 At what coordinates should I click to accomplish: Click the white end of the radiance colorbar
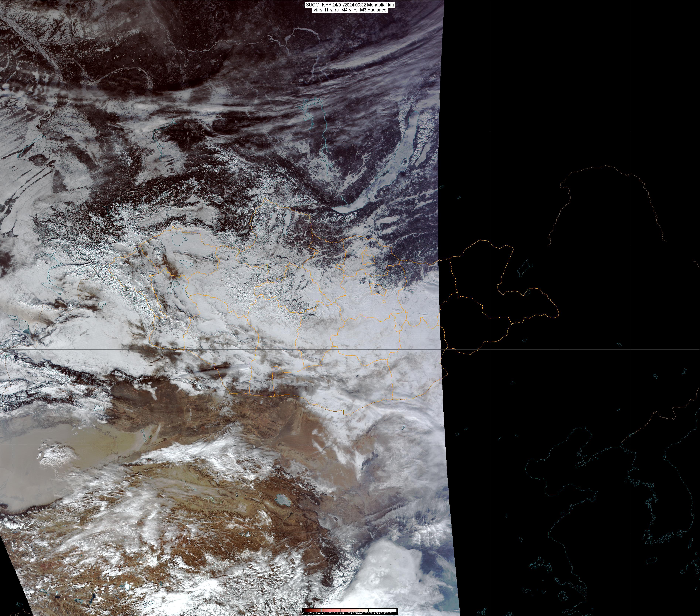(392, 610)
